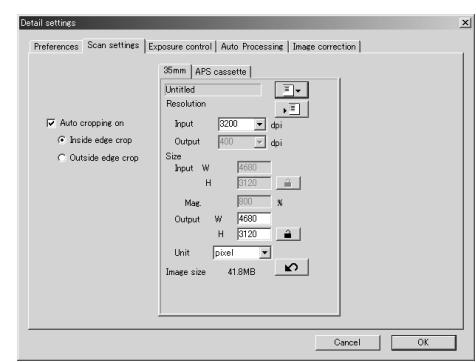This screenshot has height=362, width=476.
Task: Click the Input W size field
Action: [x=254, y=167]
